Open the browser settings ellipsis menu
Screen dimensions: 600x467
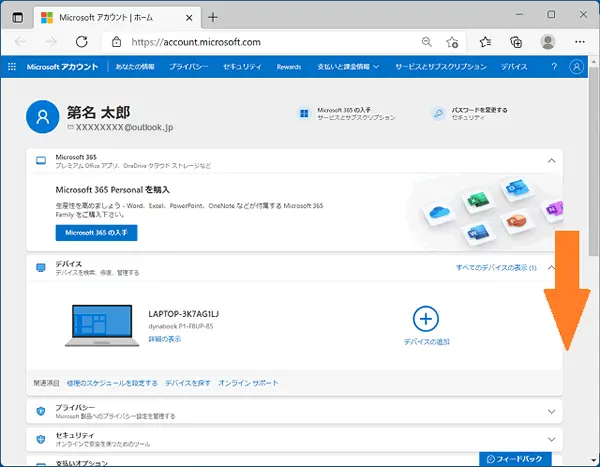[580, 42]
